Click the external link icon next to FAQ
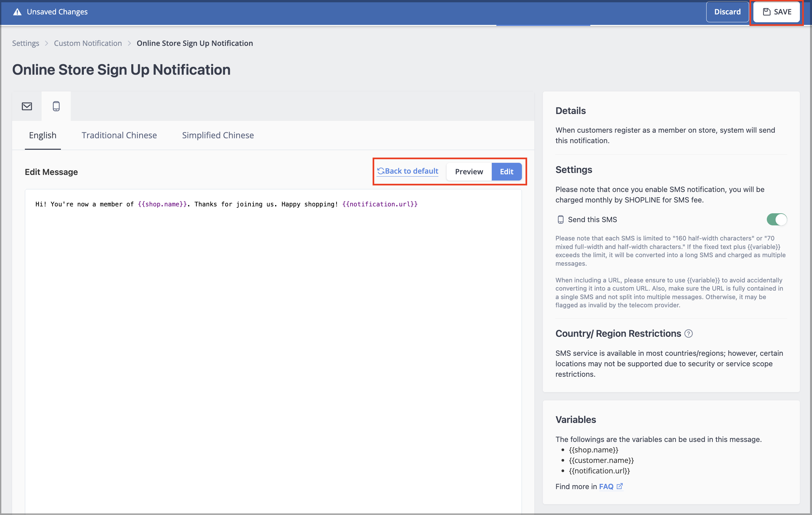 point(619,486)
